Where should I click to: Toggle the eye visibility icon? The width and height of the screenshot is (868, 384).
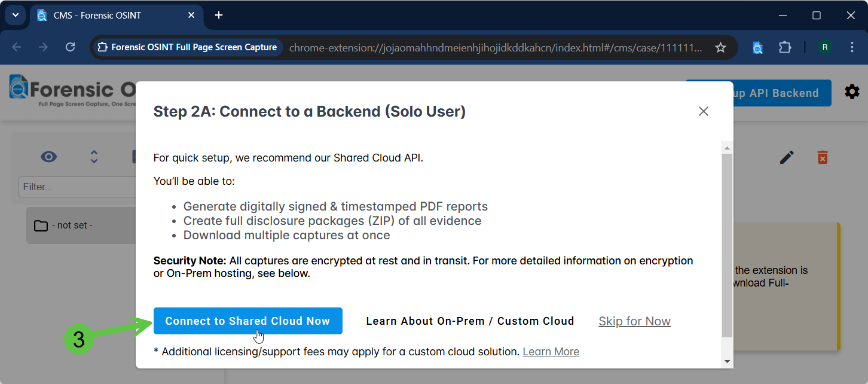49,157
